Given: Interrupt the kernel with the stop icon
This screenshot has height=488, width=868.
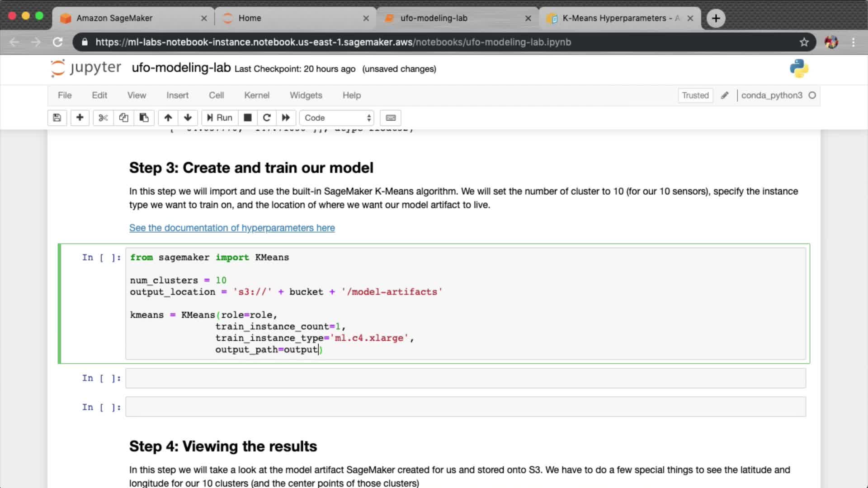Looking at the screenshot, I should [247, 118].
